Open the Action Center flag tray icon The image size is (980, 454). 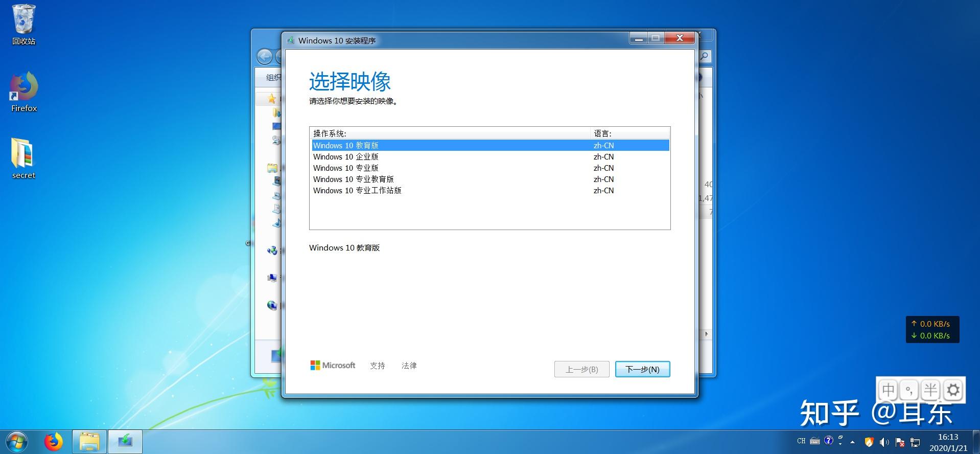tap(900, 442)
